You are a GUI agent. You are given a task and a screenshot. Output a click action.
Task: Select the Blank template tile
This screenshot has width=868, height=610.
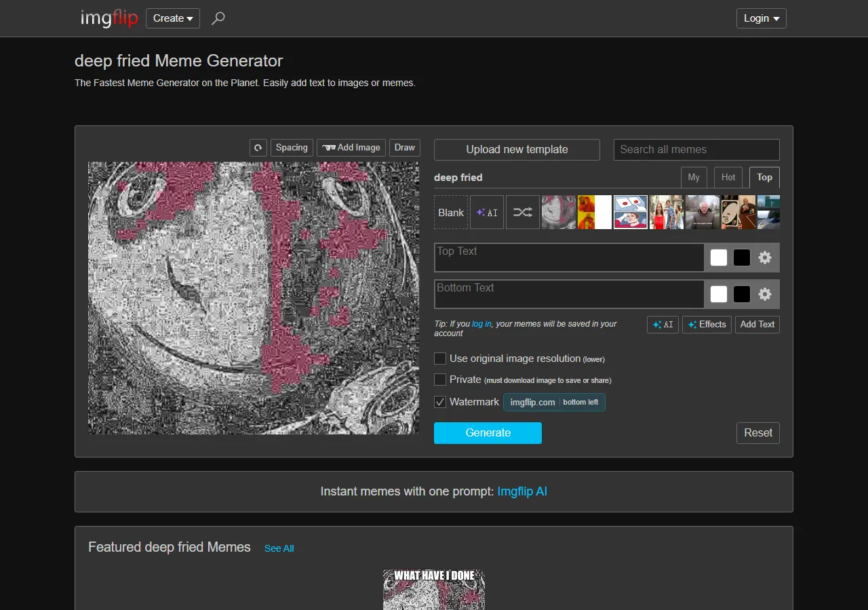click(x=451, y=212)
